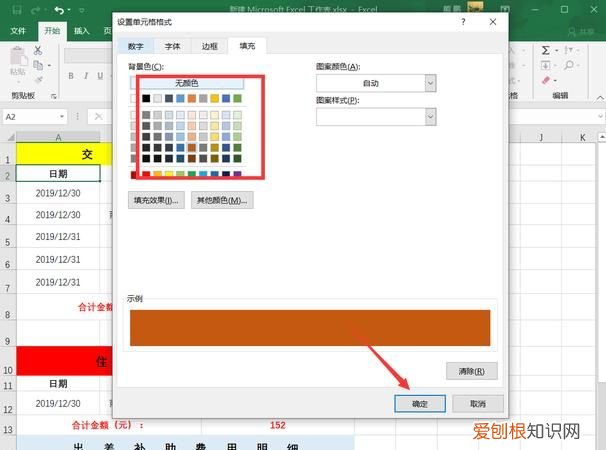The height and width of the screenshot is (450, 606).
Task: Pick orange swatch in top theme row
Action: pyautogui.click(x=192, y=99)
